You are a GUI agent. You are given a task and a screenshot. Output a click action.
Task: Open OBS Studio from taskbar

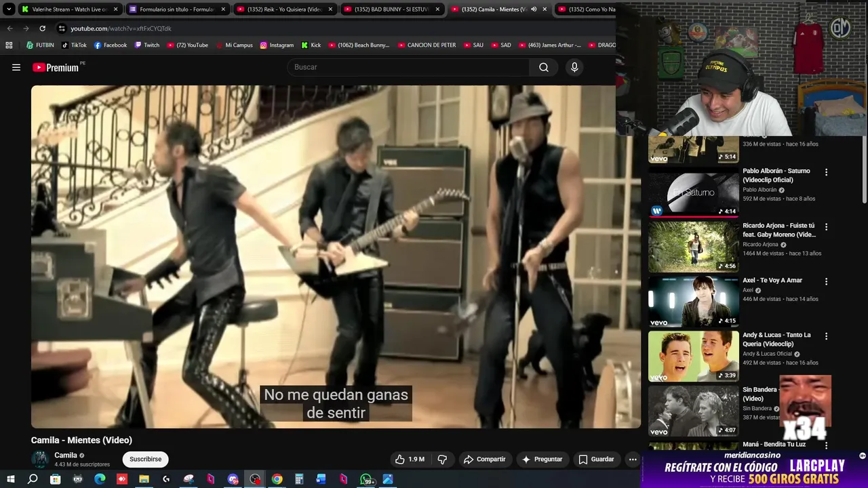(255, 479)
